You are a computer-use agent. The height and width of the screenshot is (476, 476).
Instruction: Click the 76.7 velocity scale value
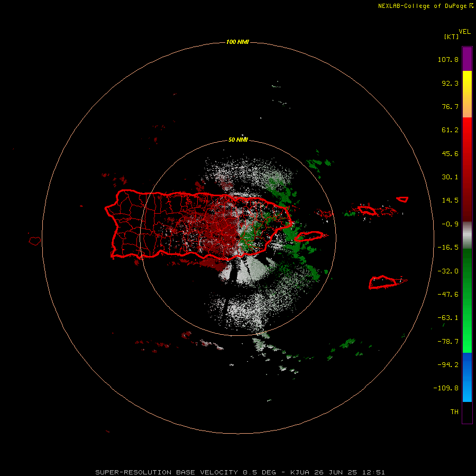450,106
